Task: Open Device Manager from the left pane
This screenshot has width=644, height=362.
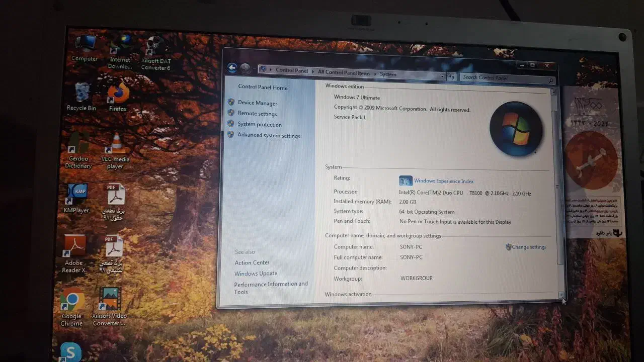Action: (257, 103)
